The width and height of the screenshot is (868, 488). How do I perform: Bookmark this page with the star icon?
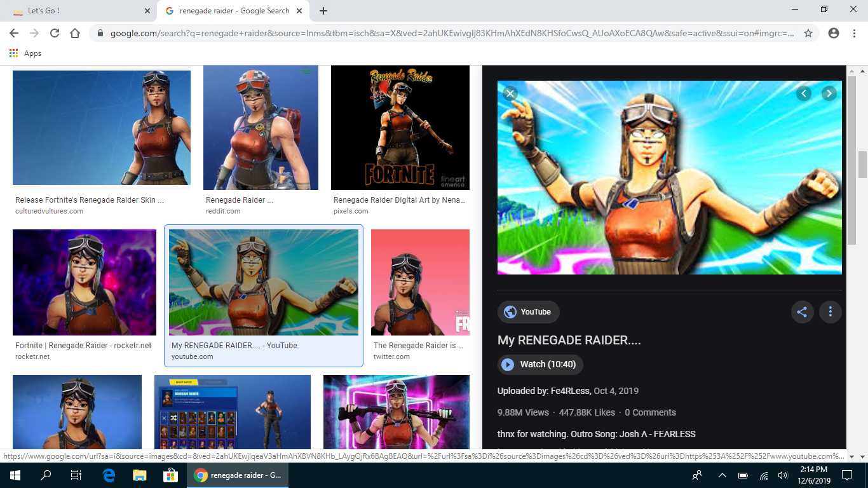click(808, 33)
